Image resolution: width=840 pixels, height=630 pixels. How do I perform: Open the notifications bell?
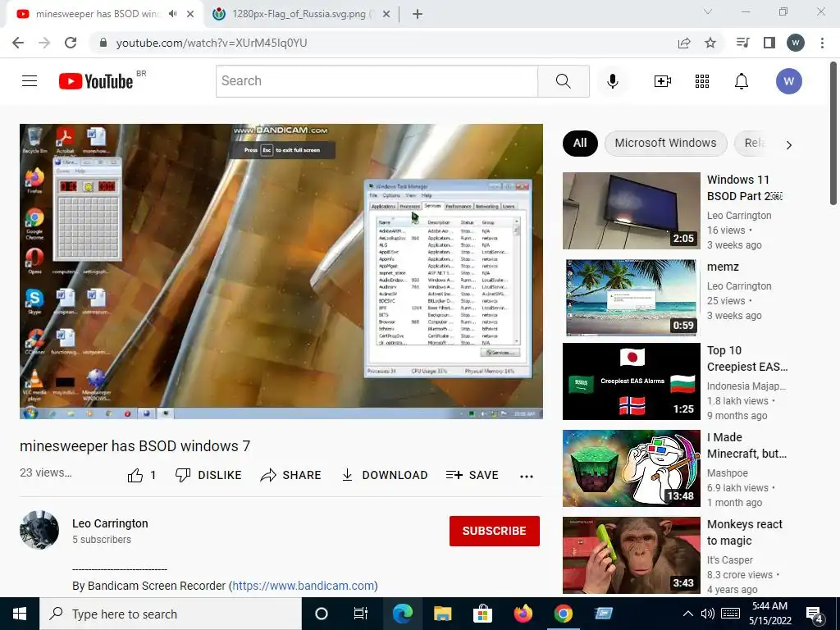coord(742,81)
